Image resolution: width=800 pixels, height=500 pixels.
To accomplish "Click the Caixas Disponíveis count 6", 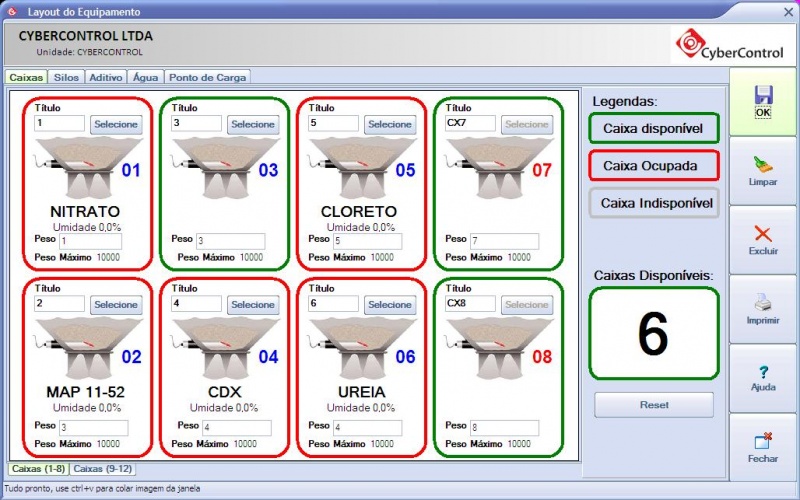I will 654,334.
